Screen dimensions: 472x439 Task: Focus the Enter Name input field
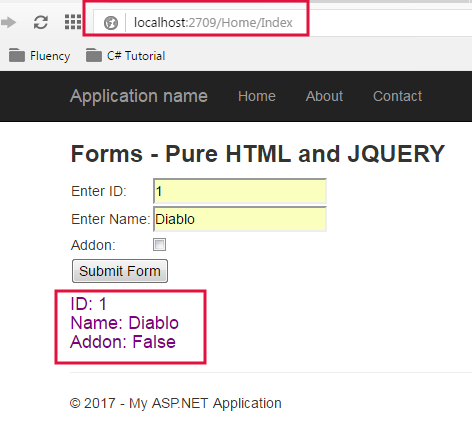pos(240,219)
